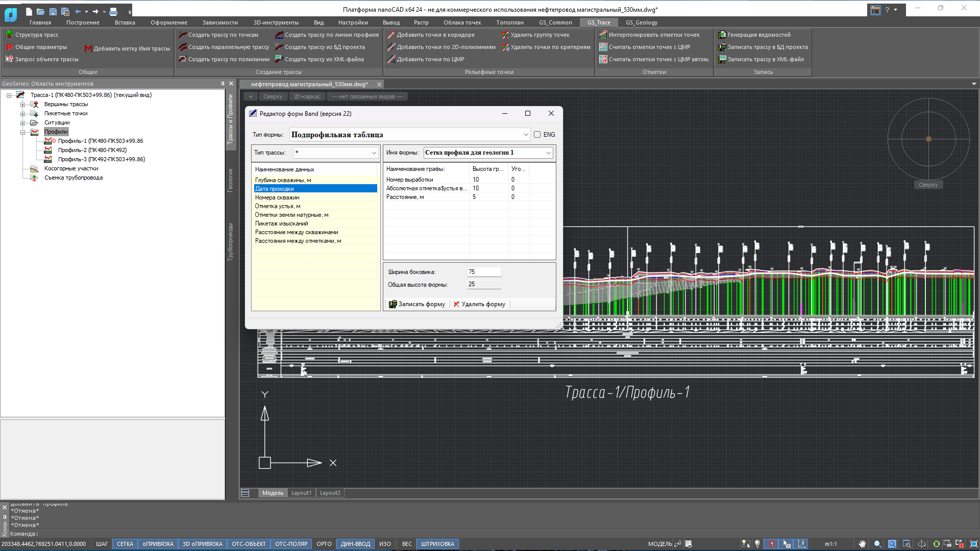
Task: Click the 2D-каркас visual style button
Action: point(307,96)
